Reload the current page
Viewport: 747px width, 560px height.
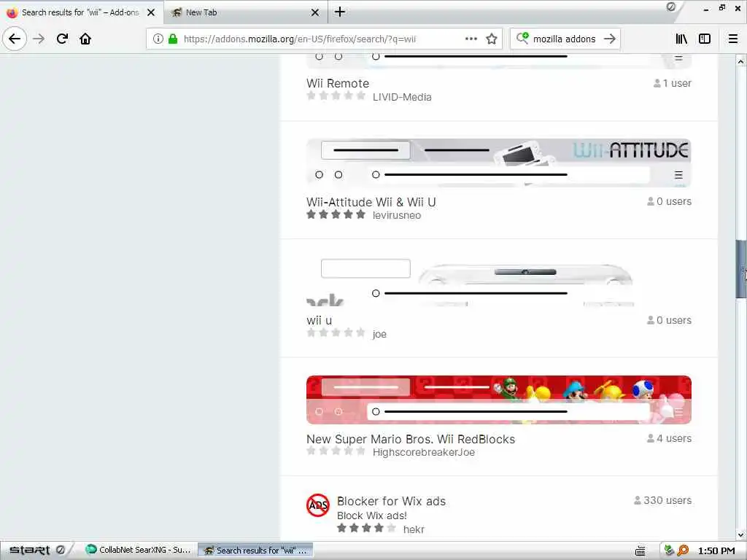click(x=63, y=39)
